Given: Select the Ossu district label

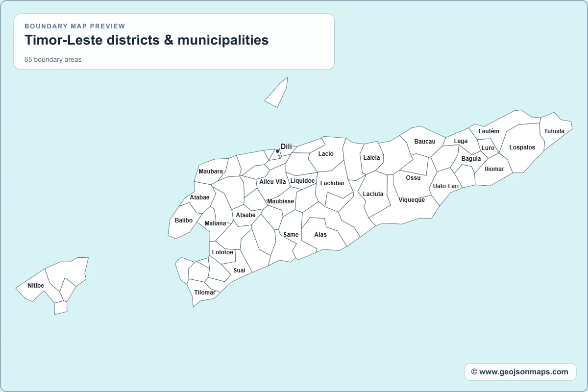Looking at the screenshot, I should pyautogui.click(x=414, y=178).
